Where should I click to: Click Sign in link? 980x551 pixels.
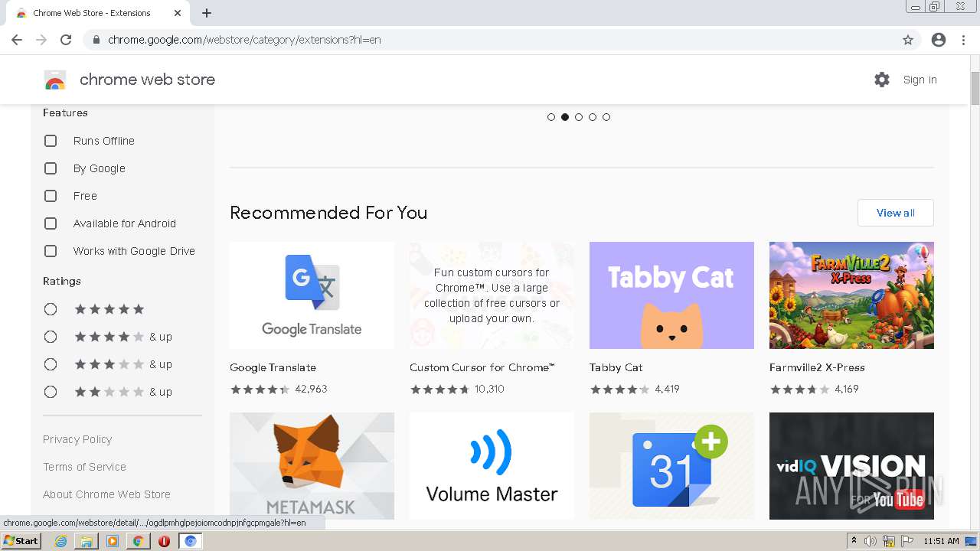(x=920, y=80)
